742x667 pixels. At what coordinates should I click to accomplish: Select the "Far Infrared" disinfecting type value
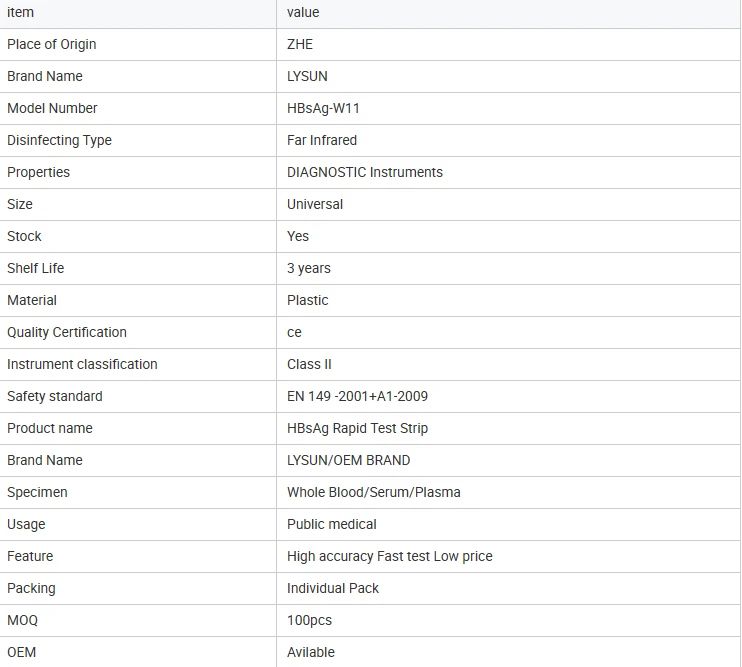click(x=322, y=140)
